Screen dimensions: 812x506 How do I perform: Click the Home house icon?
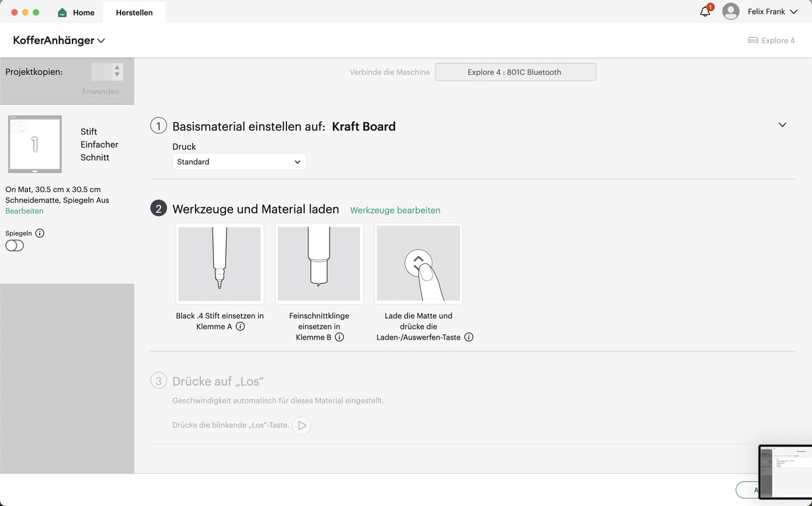pyautogui.click(x=63, y=13)
